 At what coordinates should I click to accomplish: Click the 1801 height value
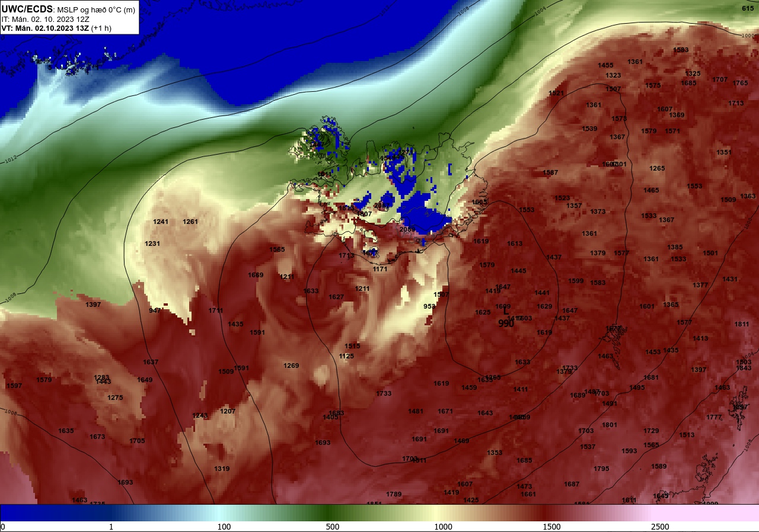click(610, 425)
